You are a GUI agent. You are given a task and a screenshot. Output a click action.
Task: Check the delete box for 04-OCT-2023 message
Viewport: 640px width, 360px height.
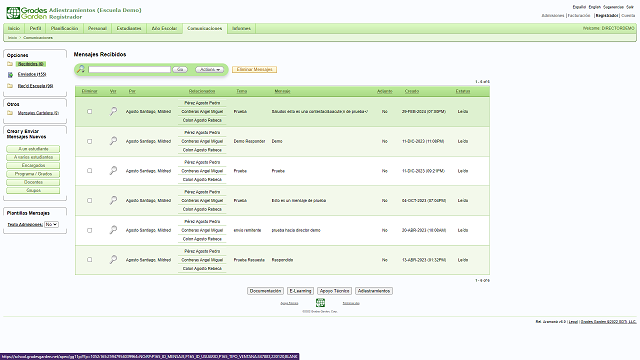89,200
